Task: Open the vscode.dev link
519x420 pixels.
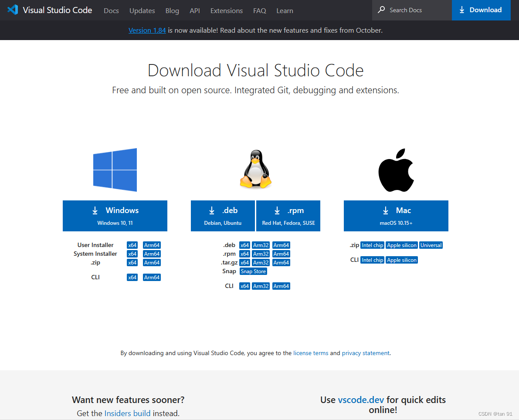Action: (361, 400)
